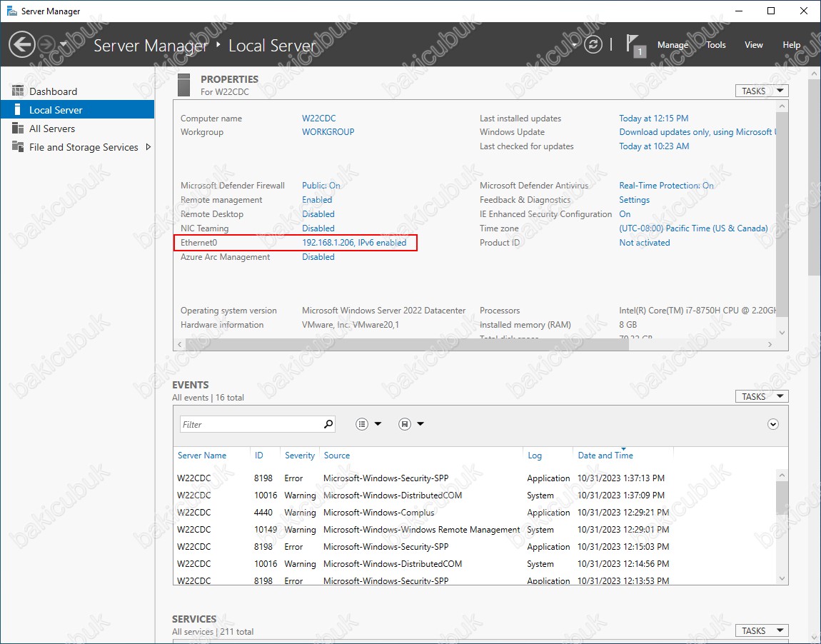
Task: Click Remote management Enabled link
Action: point(317,199)
